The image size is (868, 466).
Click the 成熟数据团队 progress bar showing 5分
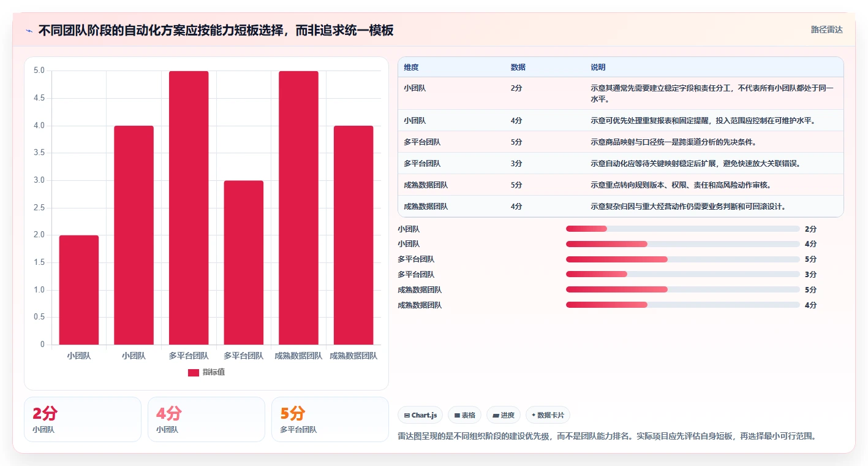[683, 289]
